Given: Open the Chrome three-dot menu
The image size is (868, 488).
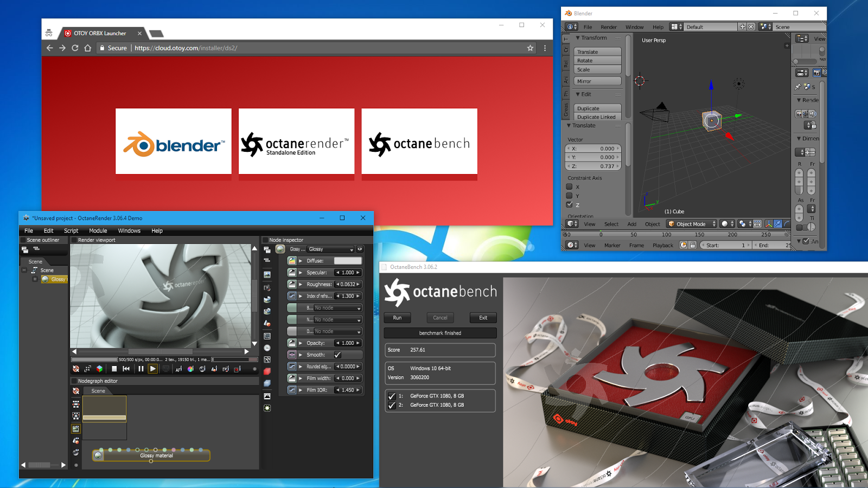Looking at the screenshot, I should 545,48.
